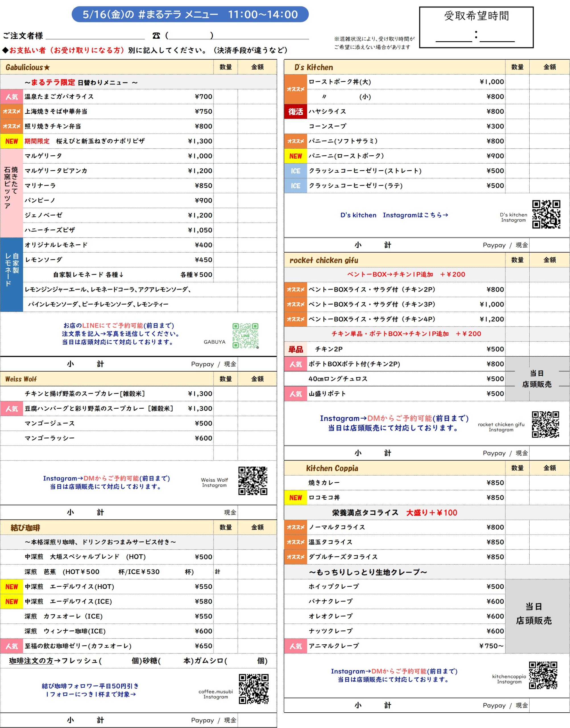The image size is (570, 728).
Task: Open the GABUYA LINE QR code
Action: click(x=246, y=336)
